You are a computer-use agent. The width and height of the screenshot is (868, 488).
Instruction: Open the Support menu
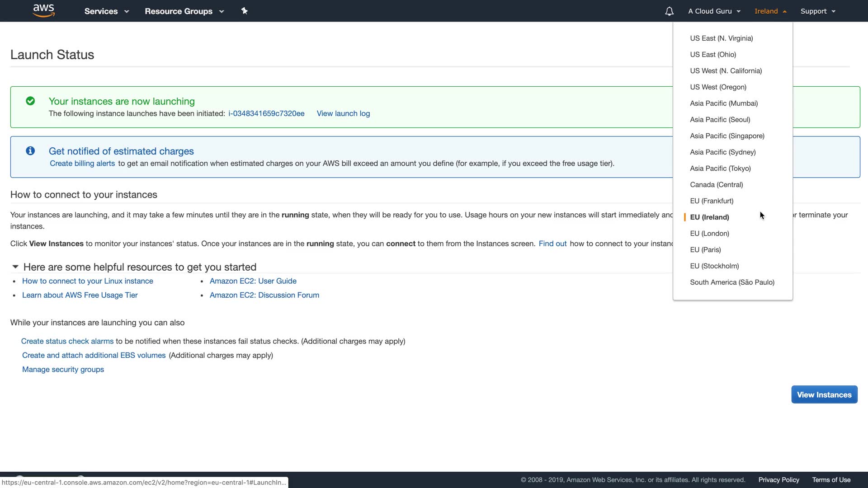pos(817,11)
